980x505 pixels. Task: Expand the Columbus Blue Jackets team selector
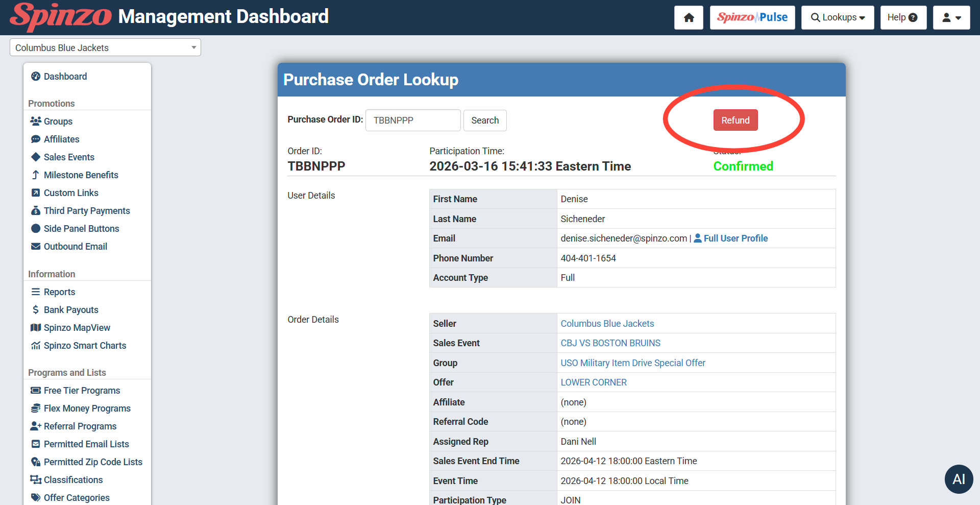105,47
